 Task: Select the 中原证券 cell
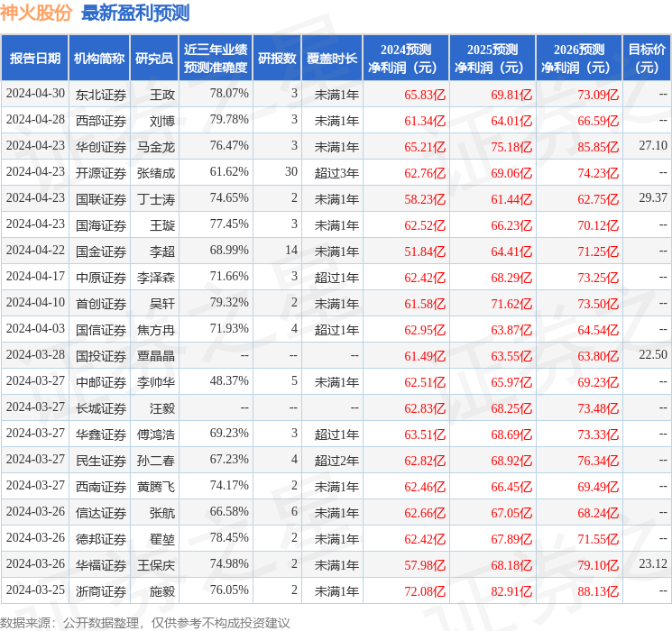pyautogui.click(x=101, y=278)
